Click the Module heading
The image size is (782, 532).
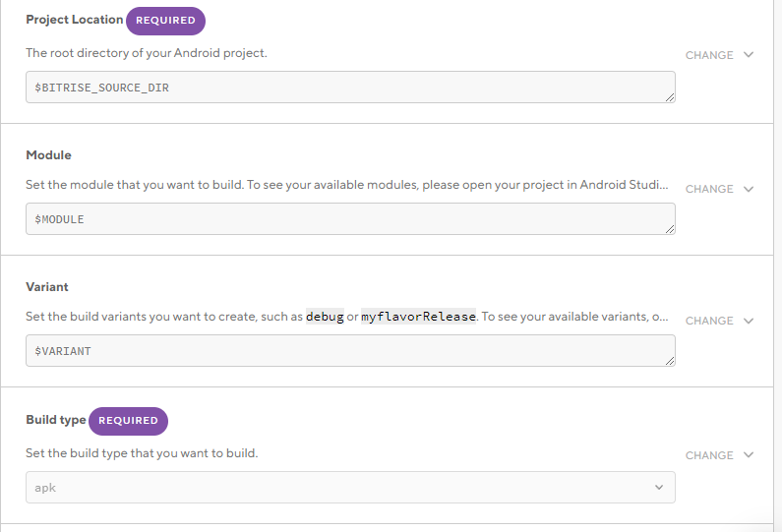pos(48,155)
